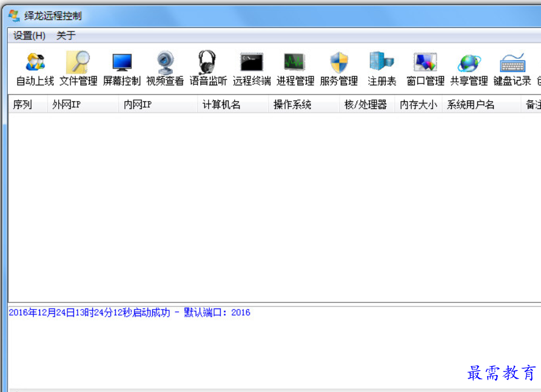Open 文件管理 file manager tool
Viewport: 541px width, 392px height.
(79, 68)
